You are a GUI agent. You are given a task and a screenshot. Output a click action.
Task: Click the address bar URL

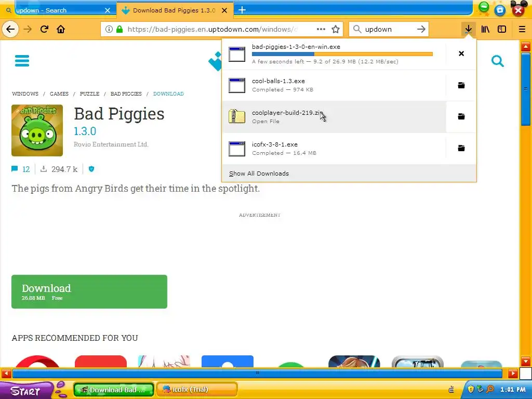click(x=212, y=29)
